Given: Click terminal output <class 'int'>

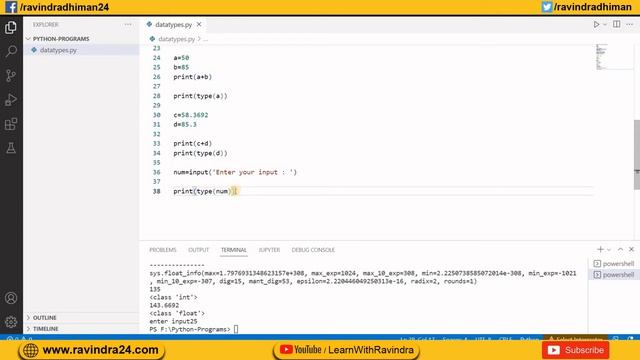Looking at the screenshot, I should tap(173, 298).
